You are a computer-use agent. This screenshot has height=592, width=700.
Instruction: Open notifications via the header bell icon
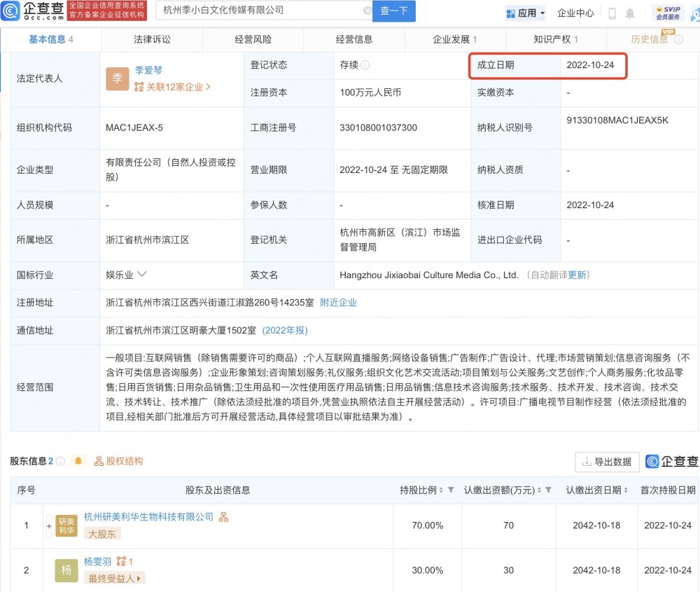[630, 13]
